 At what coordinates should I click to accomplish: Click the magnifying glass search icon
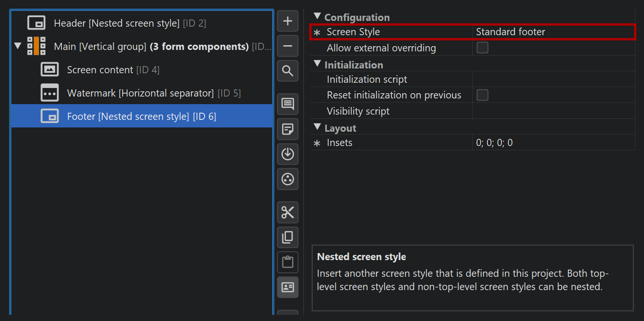[288, 71]
